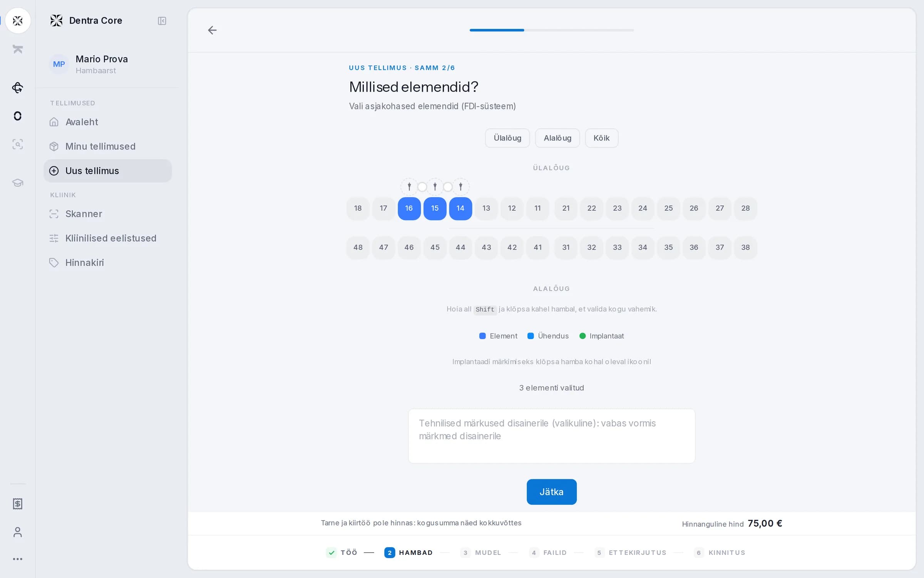Deselect tooth 15
The height and width of the screenshot is (578, 924).
click(435, 208)
